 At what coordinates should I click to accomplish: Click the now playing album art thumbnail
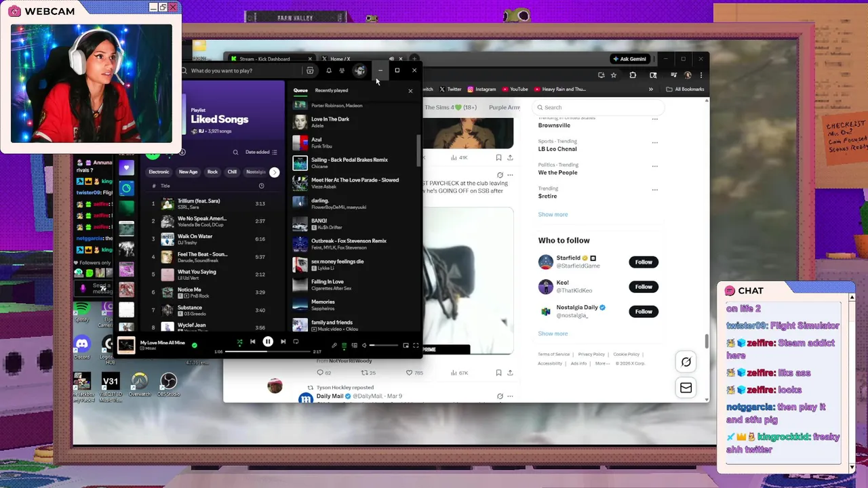[x=126, y=345]
